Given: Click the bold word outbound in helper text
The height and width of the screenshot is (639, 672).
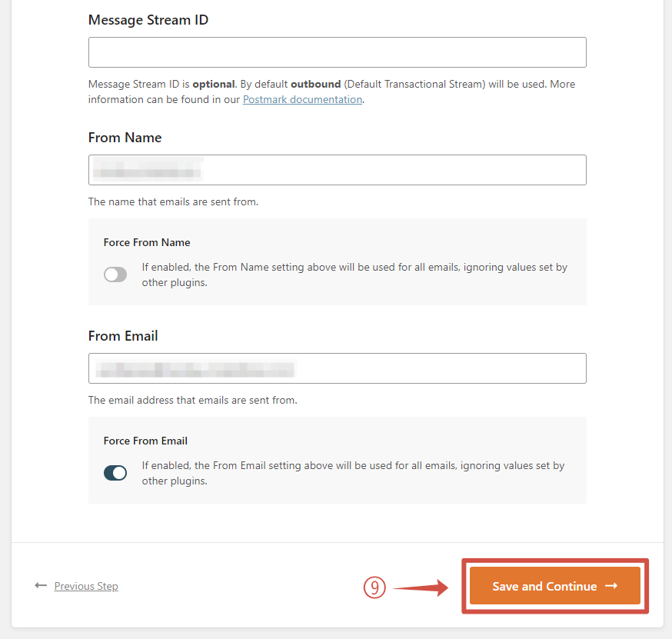Looking at the screenshot, I should point(315,84).
